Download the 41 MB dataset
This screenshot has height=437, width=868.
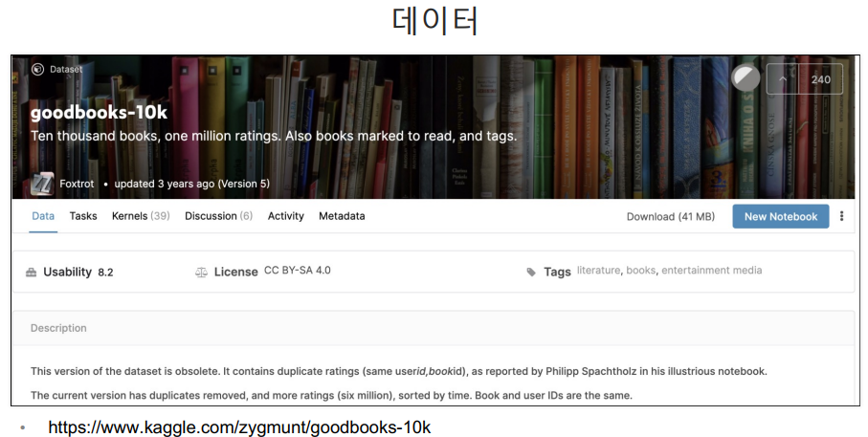coord(670,216)
